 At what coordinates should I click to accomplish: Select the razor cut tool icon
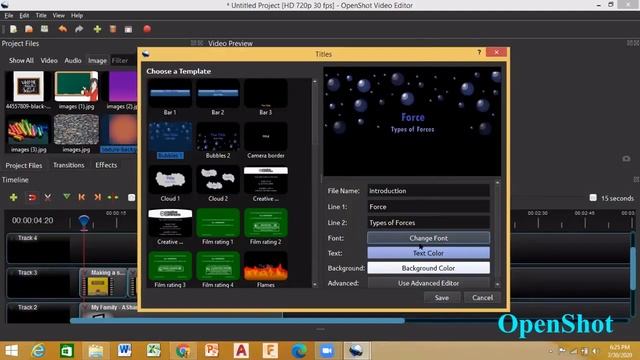[x=48, y=198]
